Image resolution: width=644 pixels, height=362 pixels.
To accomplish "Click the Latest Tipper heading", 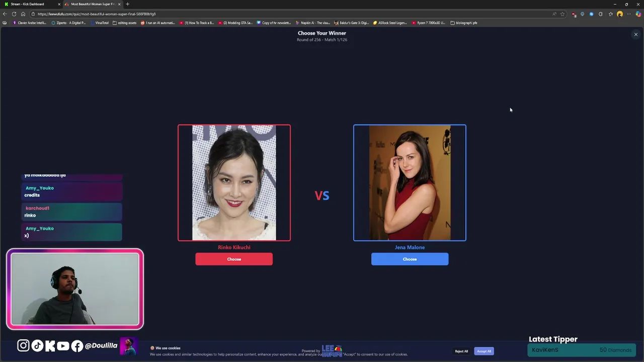I will pos(553,339).
